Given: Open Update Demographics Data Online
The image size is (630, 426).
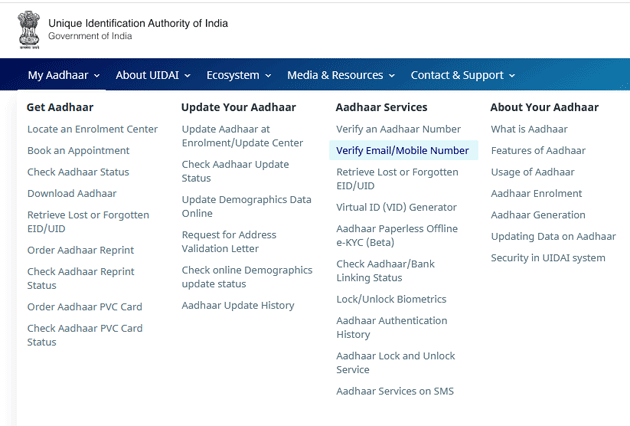Looking at the screenshot, I should tap(246, 206).
